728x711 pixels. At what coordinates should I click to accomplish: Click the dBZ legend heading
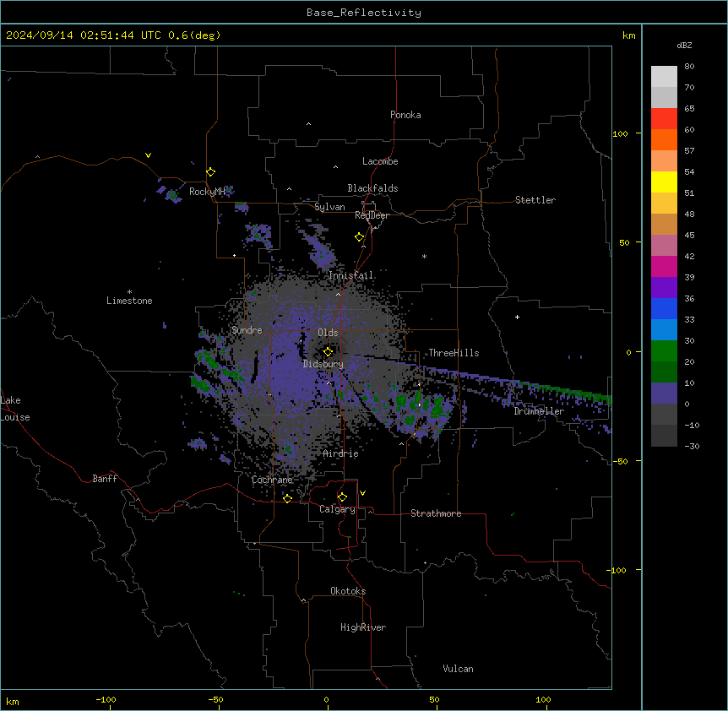(x=684, y=45)
